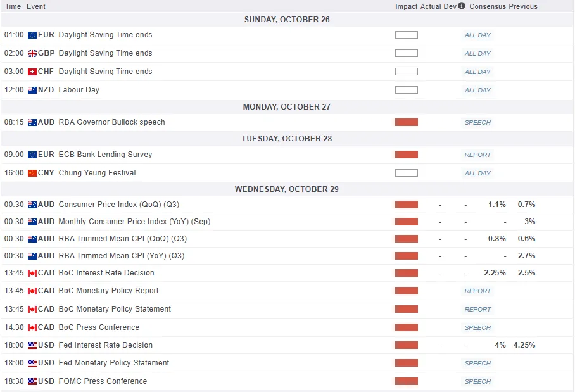Click the Monday, October 27 date header
Viewport: 575px width, 392px height.
point(287,107)
